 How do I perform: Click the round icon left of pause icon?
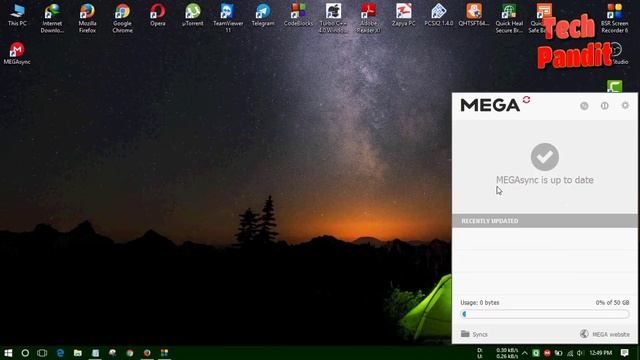click(x=584, y=106)
